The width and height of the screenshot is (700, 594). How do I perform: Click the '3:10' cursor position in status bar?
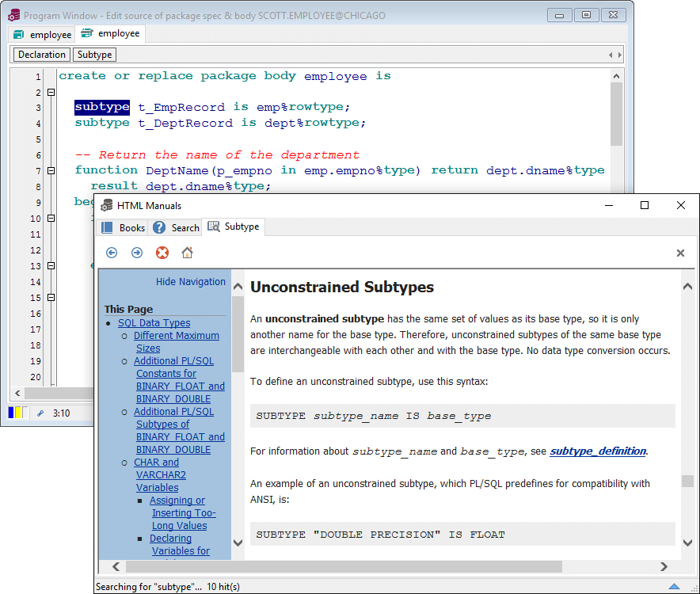tap(61, 413)
